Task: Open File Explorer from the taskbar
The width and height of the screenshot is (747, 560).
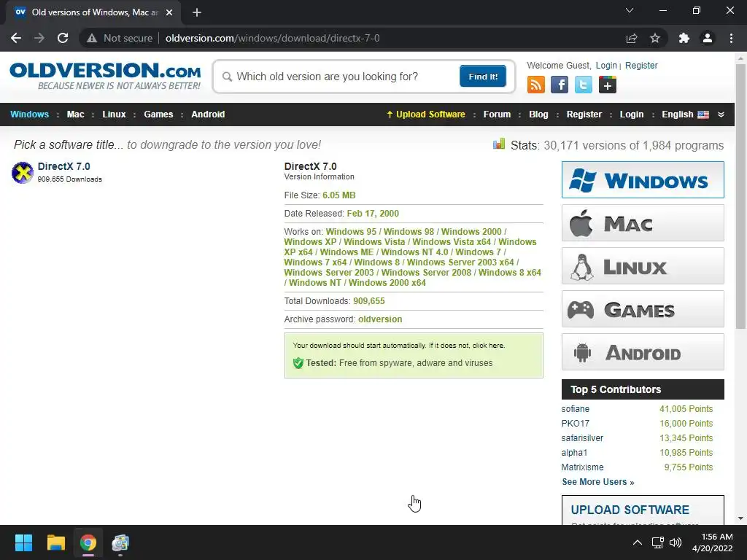Action: [55, 542]
